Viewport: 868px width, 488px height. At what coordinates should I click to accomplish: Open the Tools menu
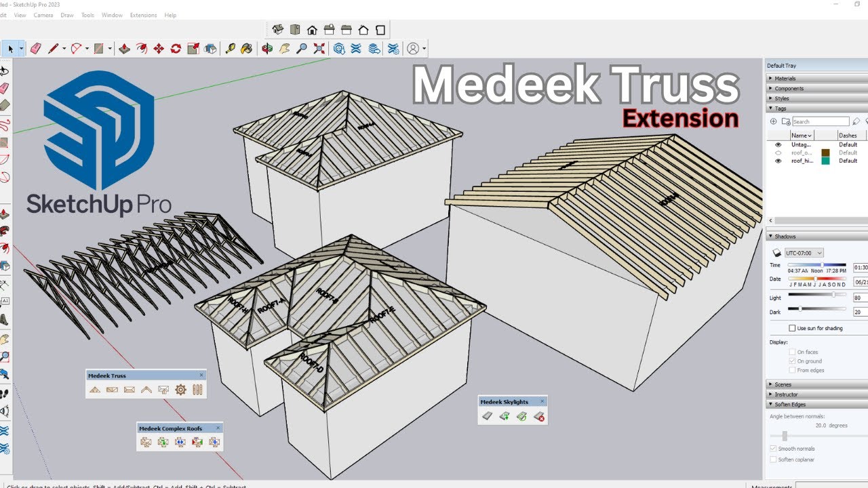(x=87, y=15)
